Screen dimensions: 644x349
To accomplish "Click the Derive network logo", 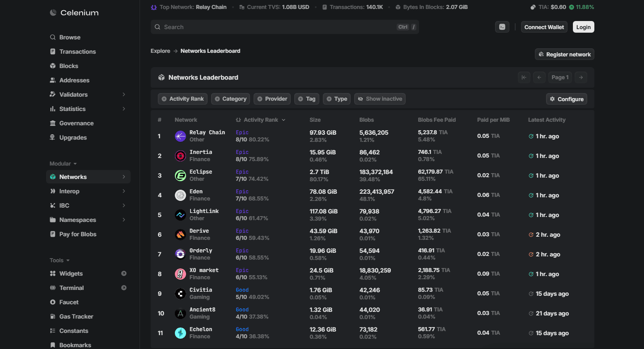I will [180, 234].
